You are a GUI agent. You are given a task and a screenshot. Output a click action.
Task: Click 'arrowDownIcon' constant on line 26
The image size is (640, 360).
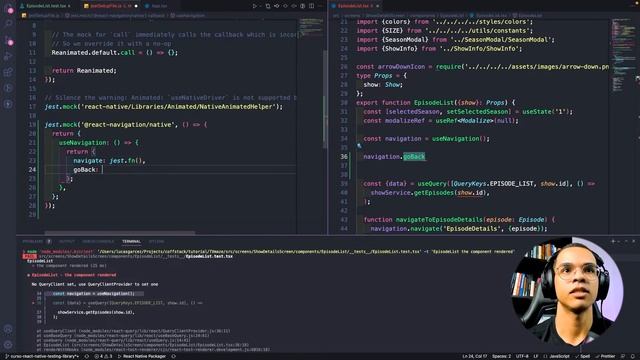point(401,67)
